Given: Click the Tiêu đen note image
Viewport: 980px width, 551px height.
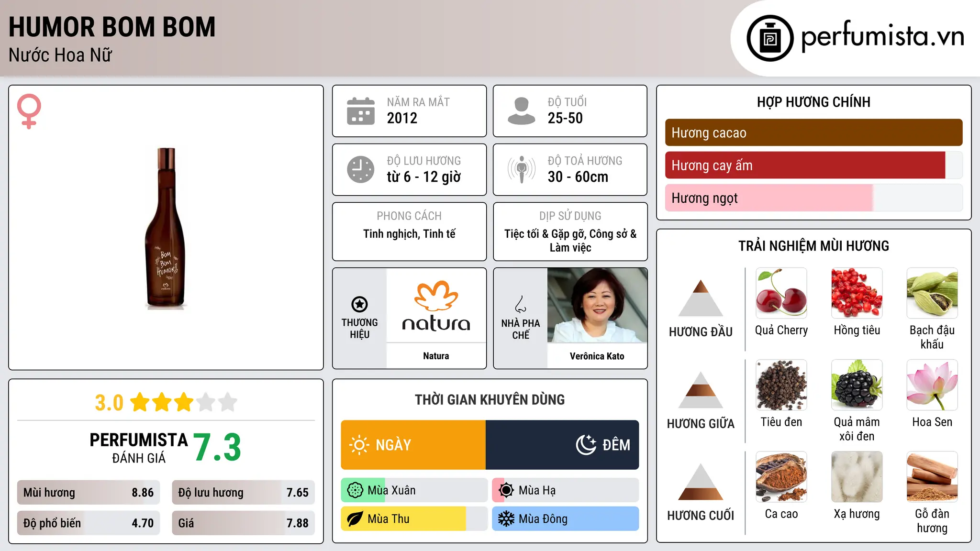Looking at the screenshot, I should (x=781, y=385).
